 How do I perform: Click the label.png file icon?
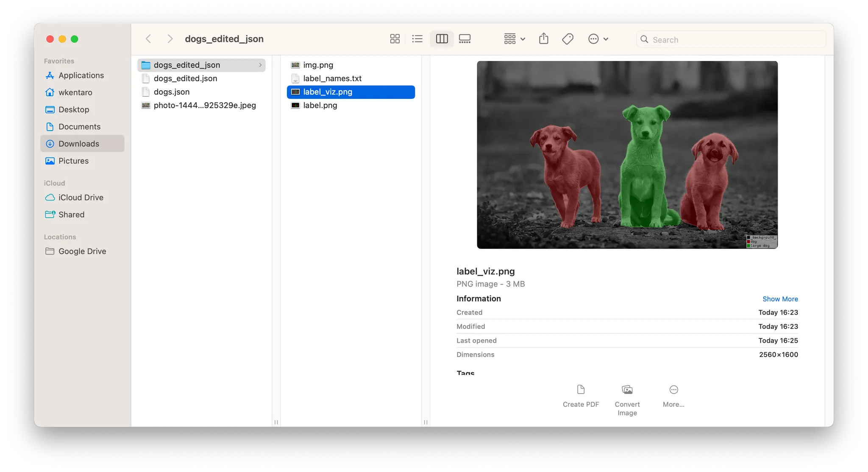pos(295,106)
